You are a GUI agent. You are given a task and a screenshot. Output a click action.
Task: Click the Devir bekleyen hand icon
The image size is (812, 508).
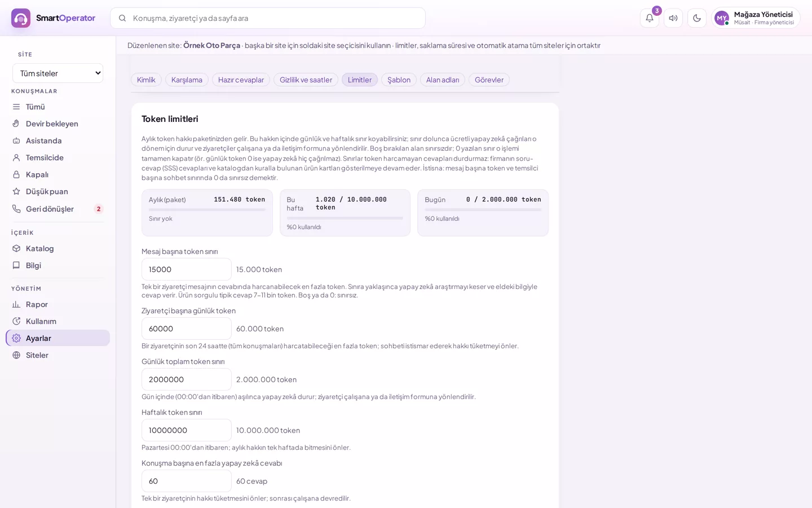point(16,124)
